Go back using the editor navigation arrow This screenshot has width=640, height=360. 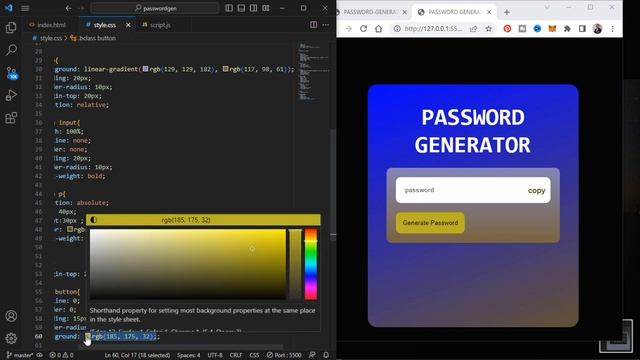click(68, 8)
